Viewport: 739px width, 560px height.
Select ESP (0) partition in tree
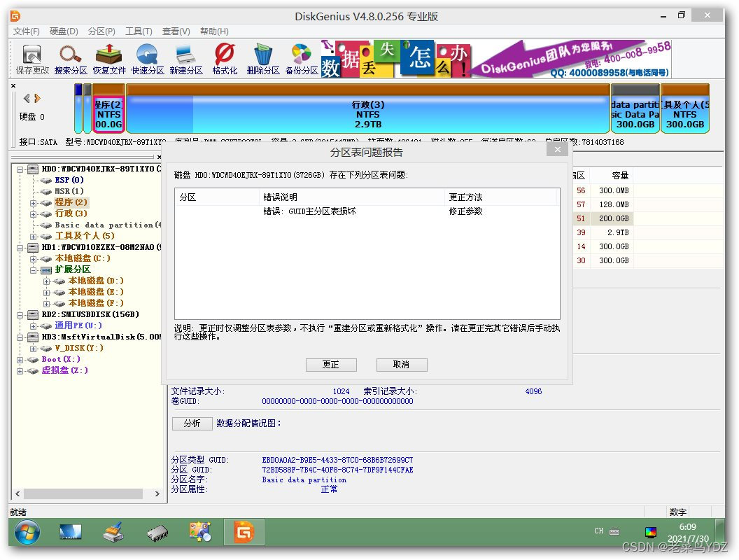click(x=69, y=180)
